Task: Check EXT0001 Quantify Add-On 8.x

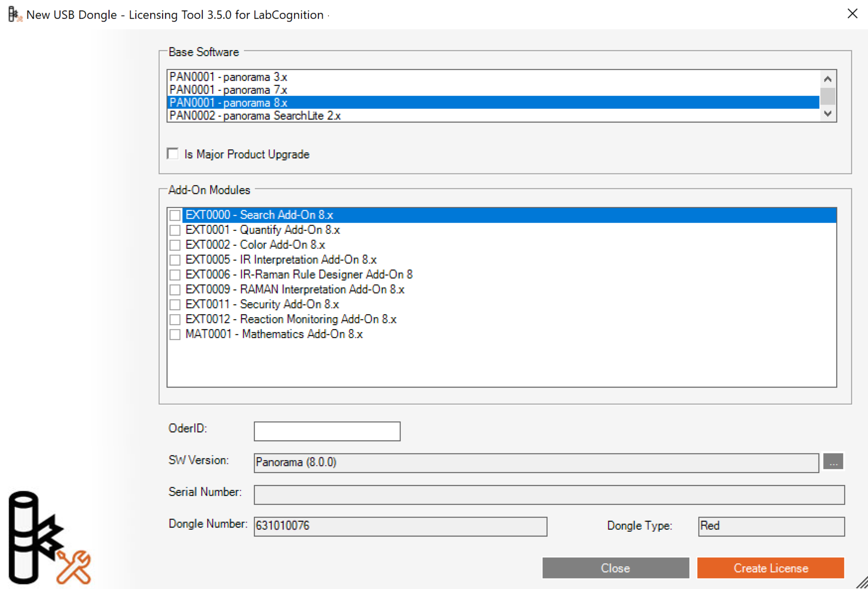Action: coord(175,230)
